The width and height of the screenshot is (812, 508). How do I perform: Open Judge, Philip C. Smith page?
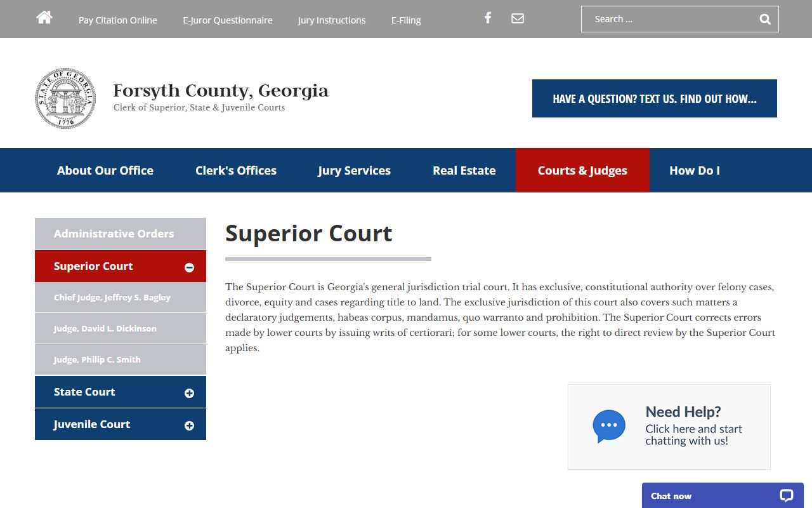121,359
